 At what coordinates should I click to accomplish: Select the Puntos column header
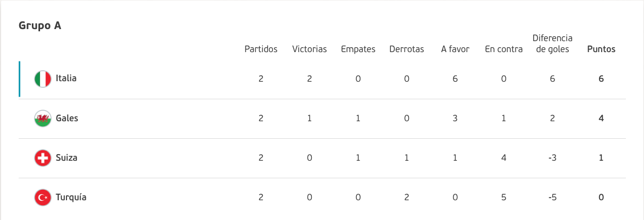601,49
